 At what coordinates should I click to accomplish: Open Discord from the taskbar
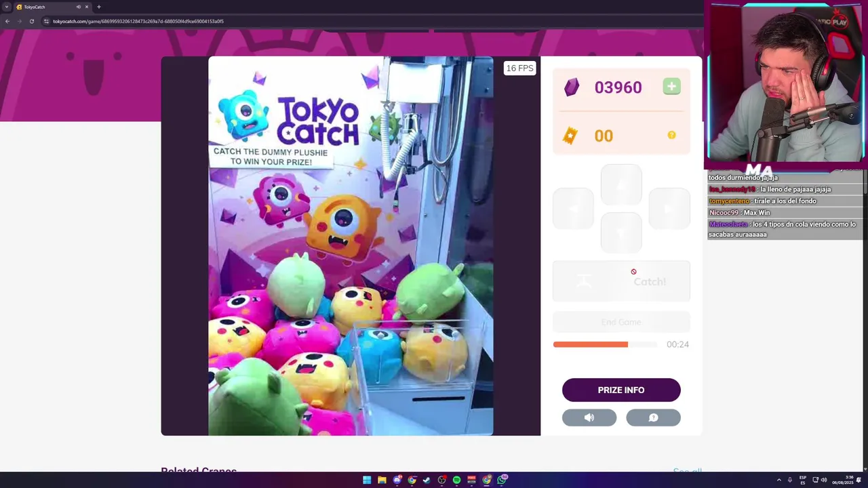tap(397, 480)
